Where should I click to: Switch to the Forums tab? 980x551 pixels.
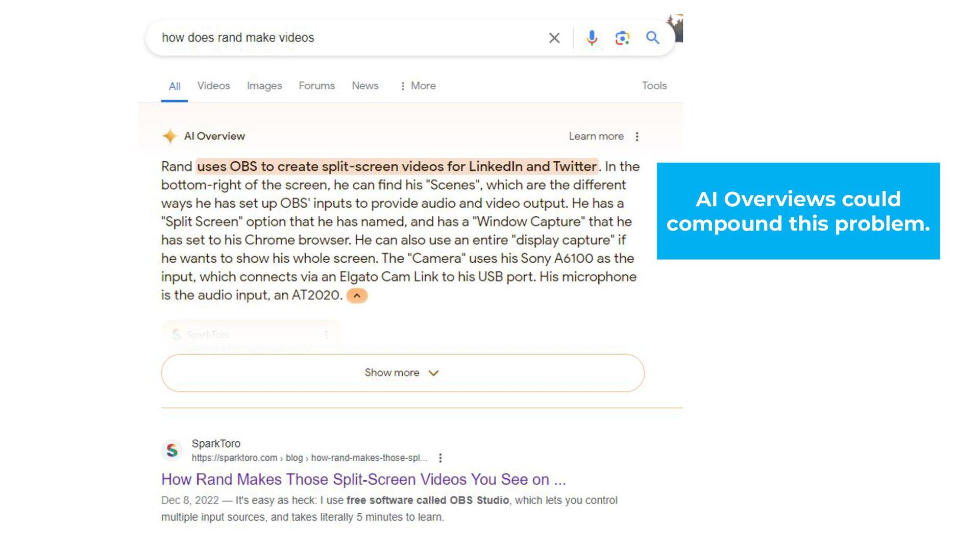click(316, 86)
